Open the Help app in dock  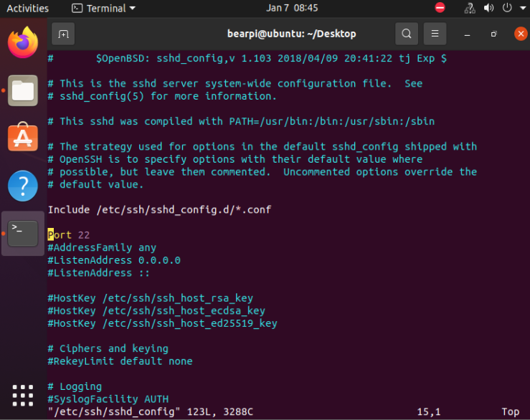(23, 186)
